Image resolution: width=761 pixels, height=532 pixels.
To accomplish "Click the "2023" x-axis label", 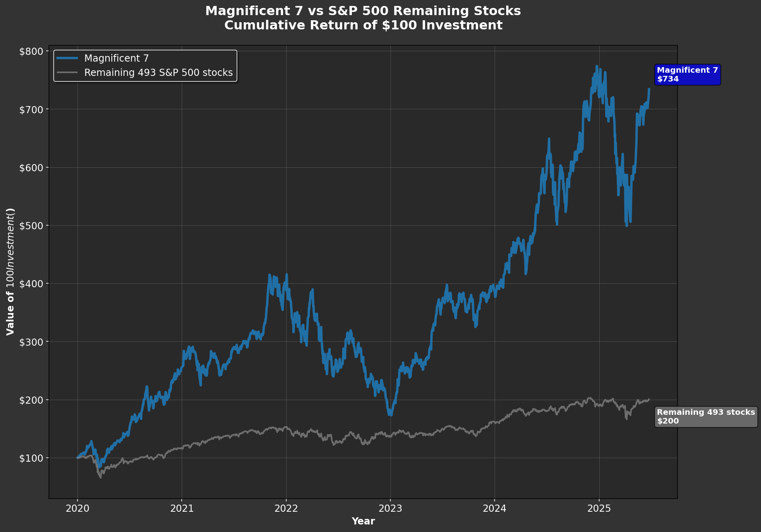I will 390,509.
